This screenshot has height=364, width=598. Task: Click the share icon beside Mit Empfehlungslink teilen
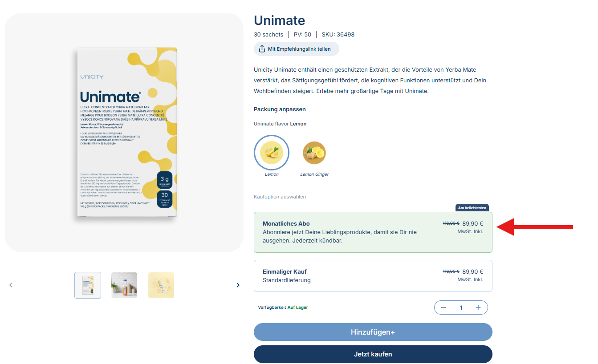coord(262,49)
